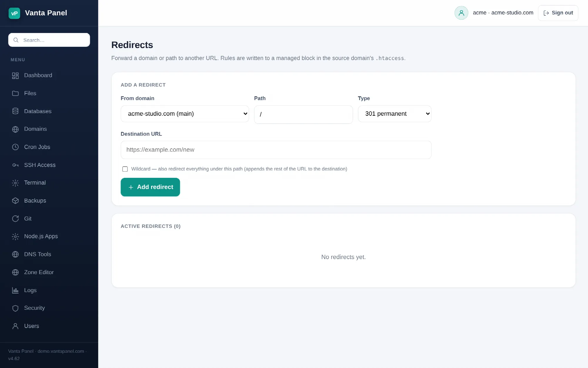Image resolution: width=588 pixels, height=368 pixels.
Task: Click the Vanta Panel title text
Action: (46, 13)
